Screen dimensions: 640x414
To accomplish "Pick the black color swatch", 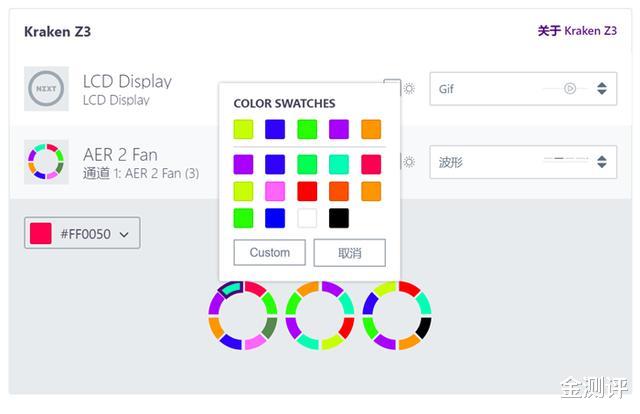I will (x=339, y=218).
